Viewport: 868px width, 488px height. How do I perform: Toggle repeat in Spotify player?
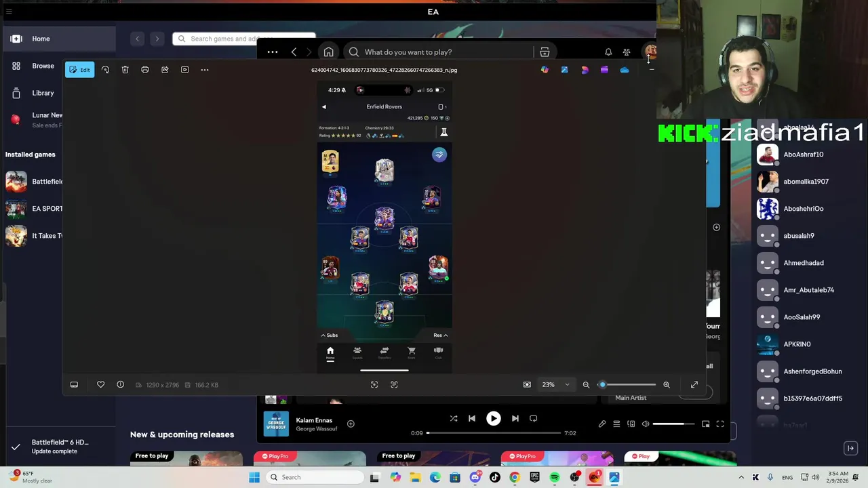(x=533, y=419)
